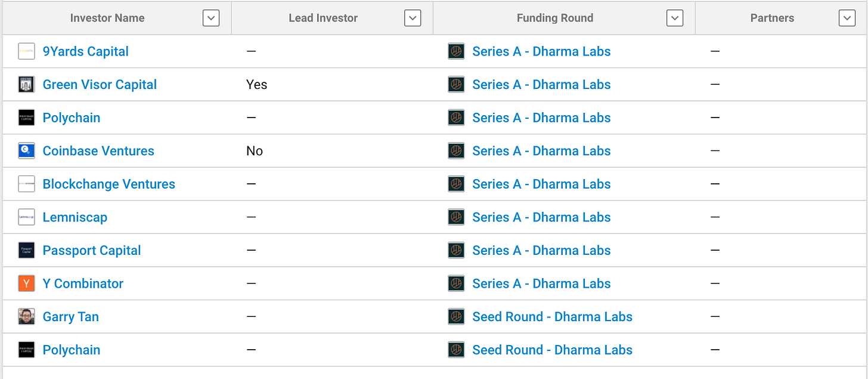Open the Green Visor Capital investor link
The width and height of the screenshot is (868, 379).
[x=100, y=85]
